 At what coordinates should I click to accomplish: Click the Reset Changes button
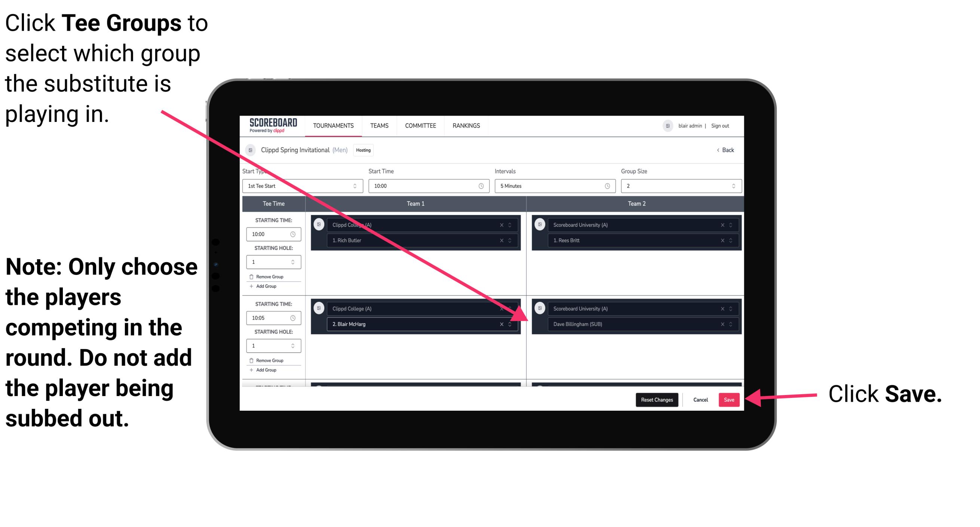click(x=654, y=398)
